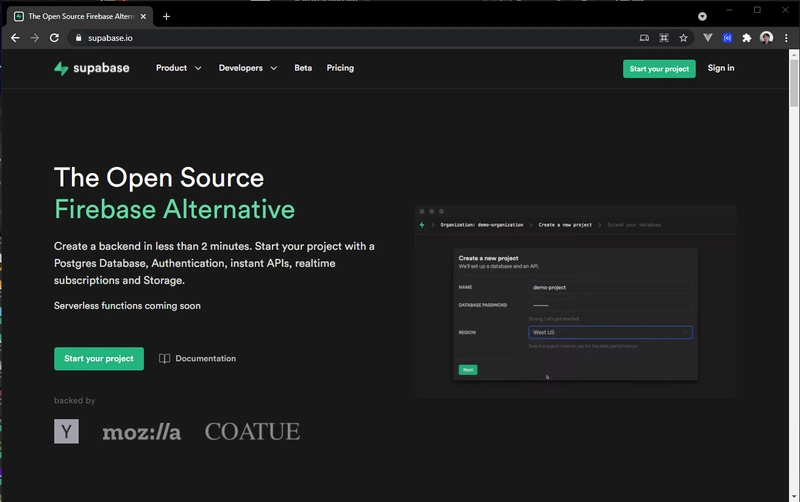Click the Mozilla logo
Screen dimensions: 800x502
pyautogui.click(x=141, y=432)
